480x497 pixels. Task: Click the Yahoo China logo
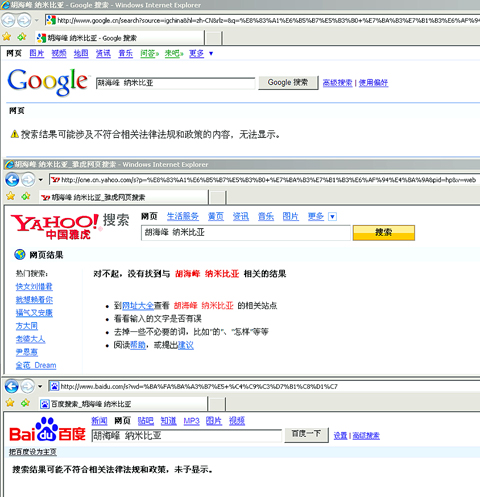[x=55, y=227]
